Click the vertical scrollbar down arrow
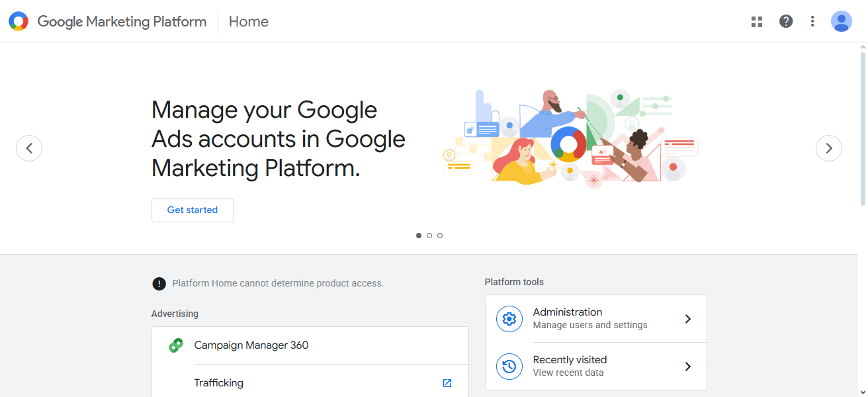This screenshot has height=397, width=868. pyautogui.click(x=863, y=392)
